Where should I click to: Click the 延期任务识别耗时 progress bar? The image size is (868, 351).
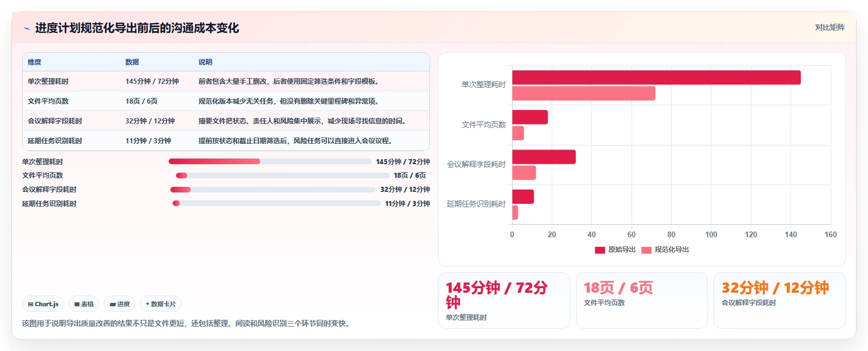(x=277, y=203)
